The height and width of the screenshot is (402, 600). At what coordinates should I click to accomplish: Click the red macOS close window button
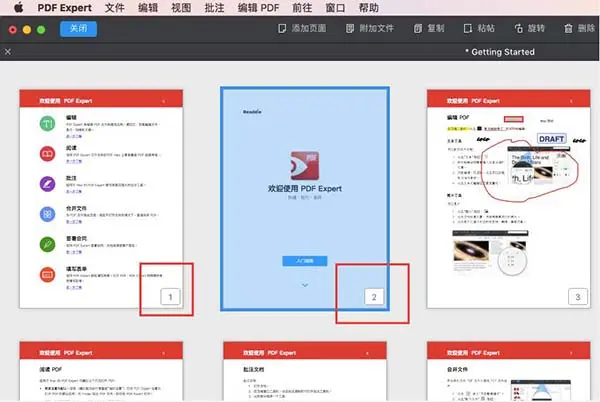click(x=13, y=29)
